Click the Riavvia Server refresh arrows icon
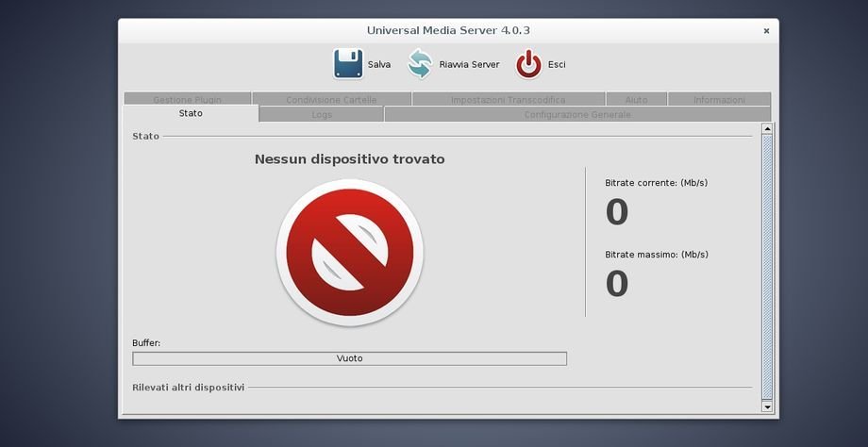 [420, 64]
